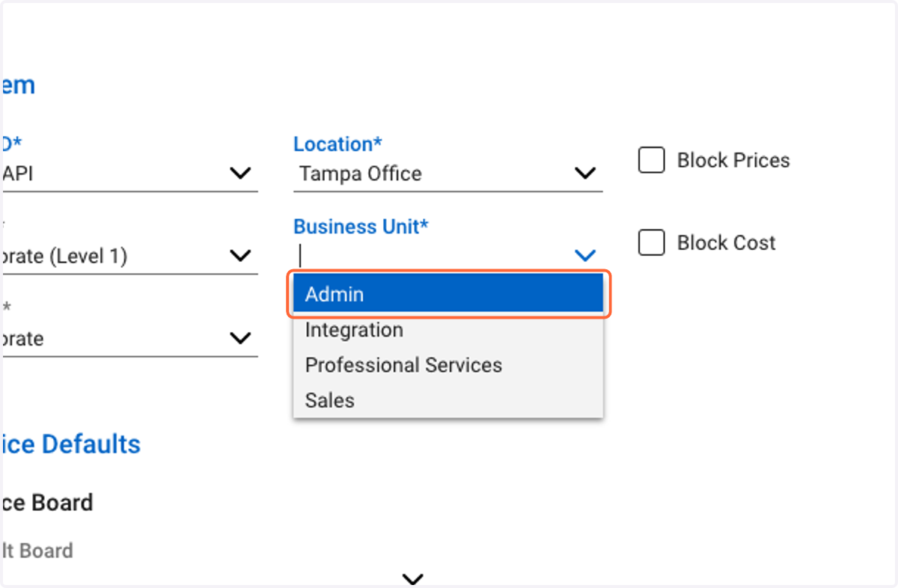Image resolution: width=898 pixels, height=588 pixels.
Task: Choose Integration from Business Unit list
Action: click(x=448, y=330)
